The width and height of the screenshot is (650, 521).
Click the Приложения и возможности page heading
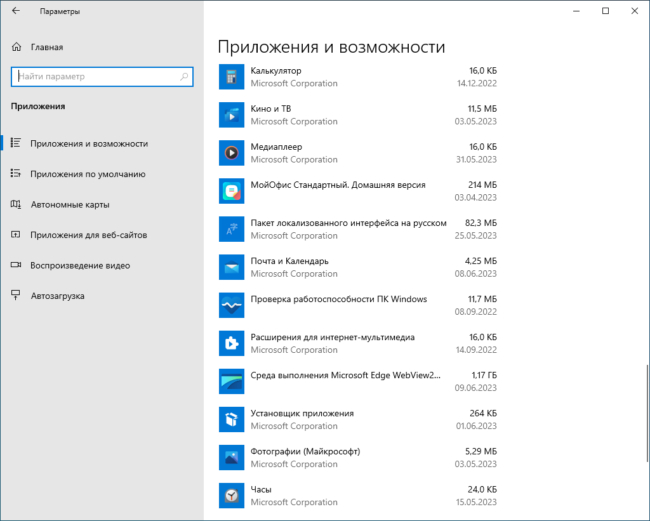coord(331,47)
